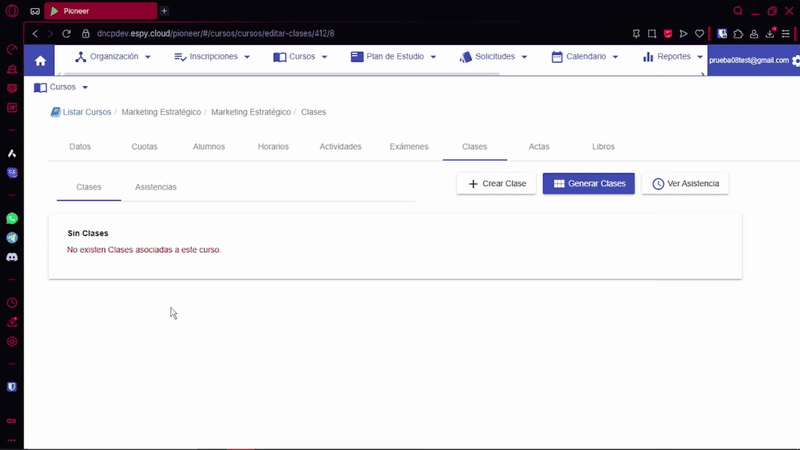Reload the page with the refresh icon
Screen dimensions: 800x450
[x=68, y=33]
